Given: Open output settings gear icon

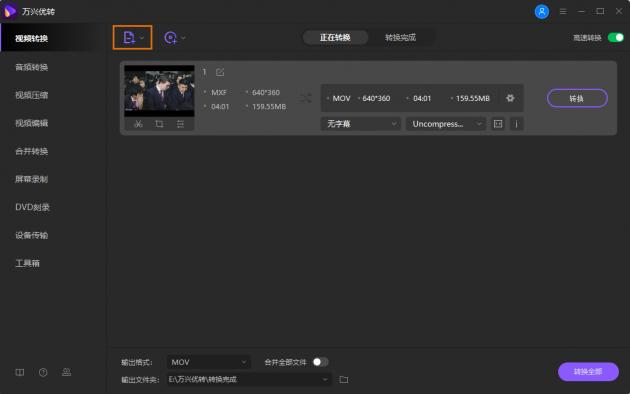Looking at the screenshot, I should [x=510, y=98].
